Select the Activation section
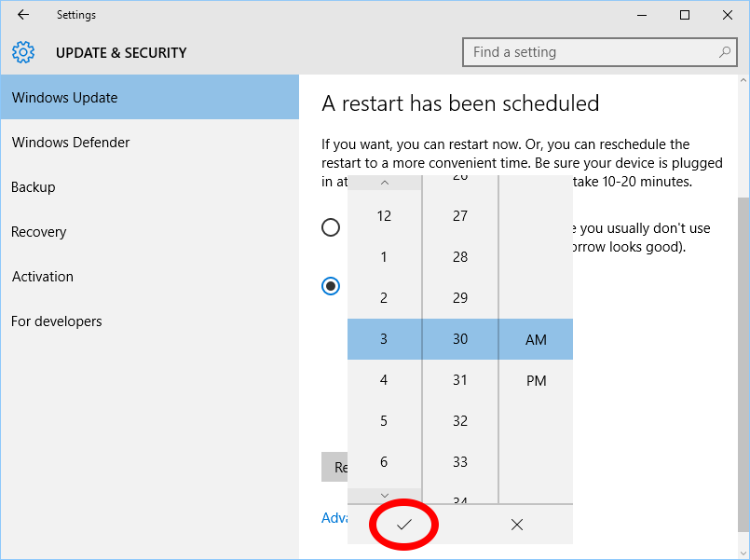The image size is (750, 560). coord(150,277)
